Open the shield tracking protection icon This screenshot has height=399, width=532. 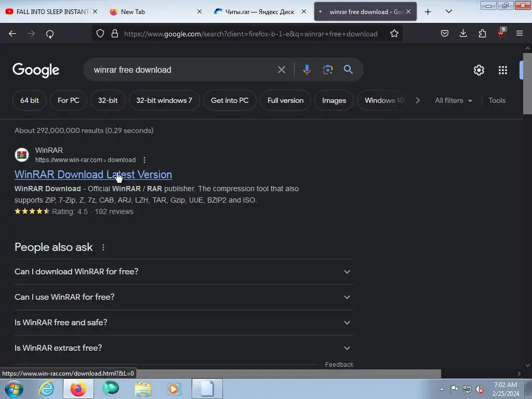(x=100, y=34)
